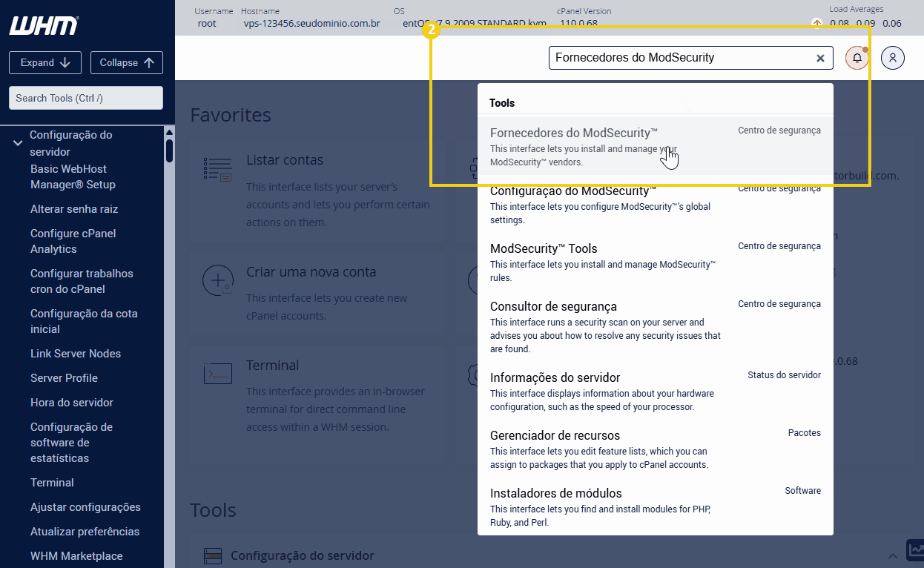Open Terminal in the sidebar
Image resolution: width=924 pixels, height=568 pixels.
click(52, 483)
